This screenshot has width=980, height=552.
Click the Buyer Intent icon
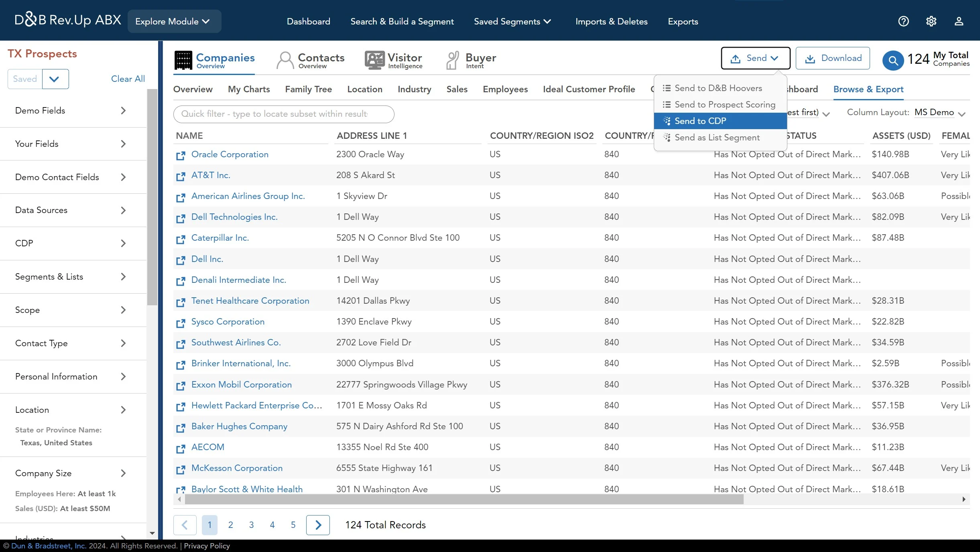(453, 61)
